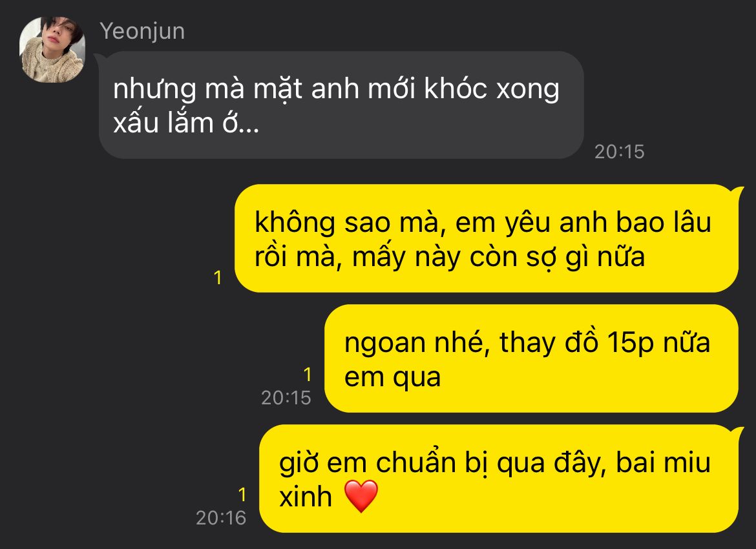The height and width of the screenshot is (549, 756).
Task: Click unread count 1 beside "ngoan nhé" message
Action: (308, 375)
